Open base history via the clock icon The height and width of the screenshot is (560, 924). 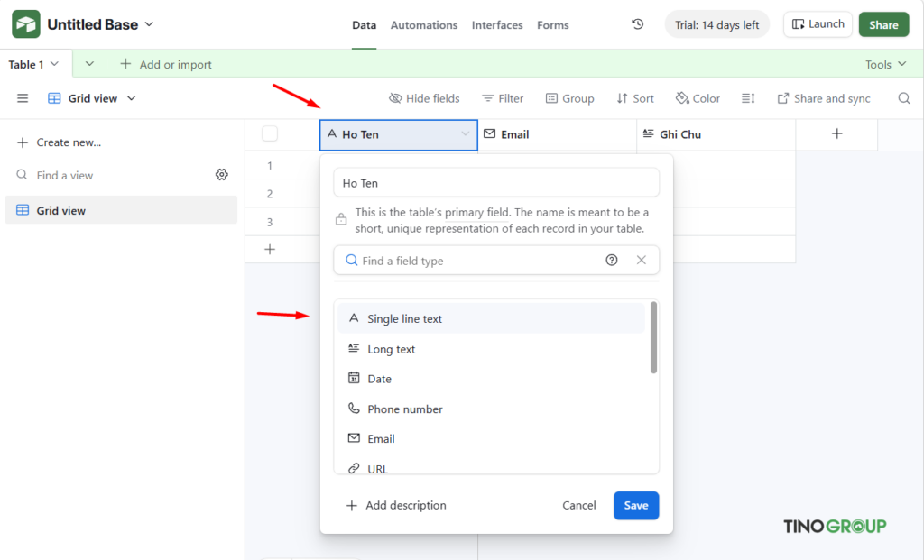pyautogui.click(x=637, y=24)
